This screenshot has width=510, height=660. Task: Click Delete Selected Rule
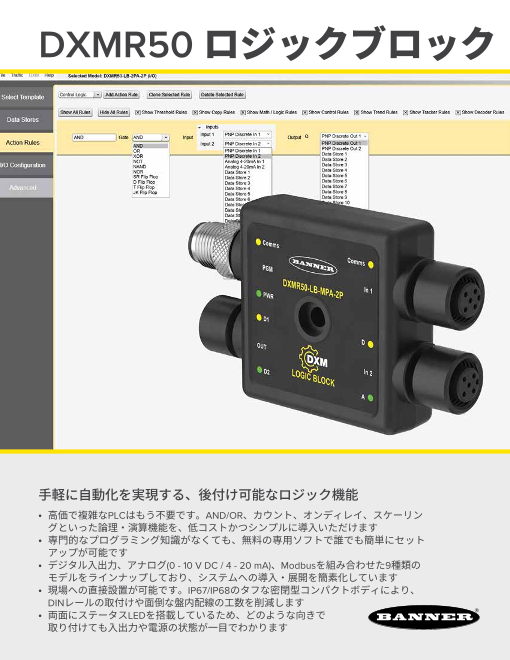[222, 95]
